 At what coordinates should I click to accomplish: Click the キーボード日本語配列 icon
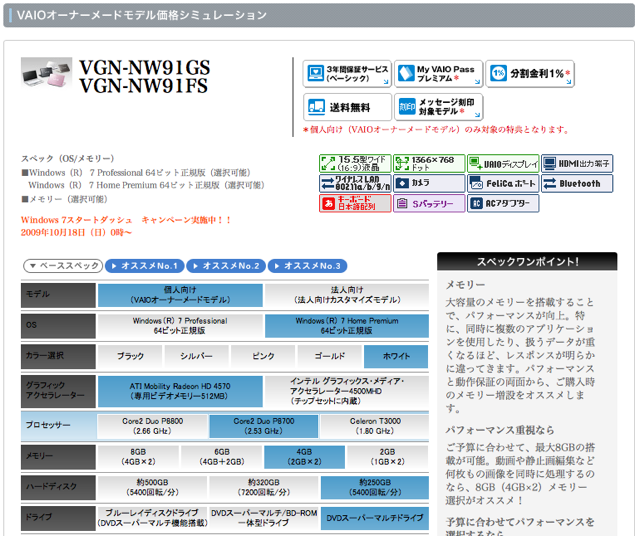(355, 203)
